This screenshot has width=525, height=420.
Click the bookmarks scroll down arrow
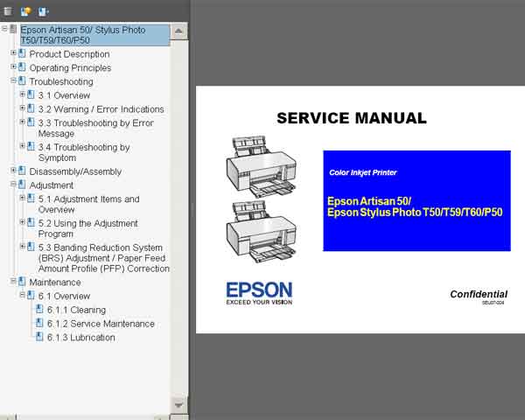[x=178, y=405]
